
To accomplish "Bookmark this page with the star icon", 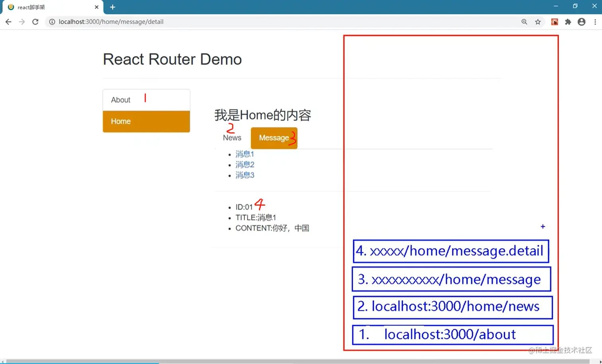I will click(x=538, y=22).
